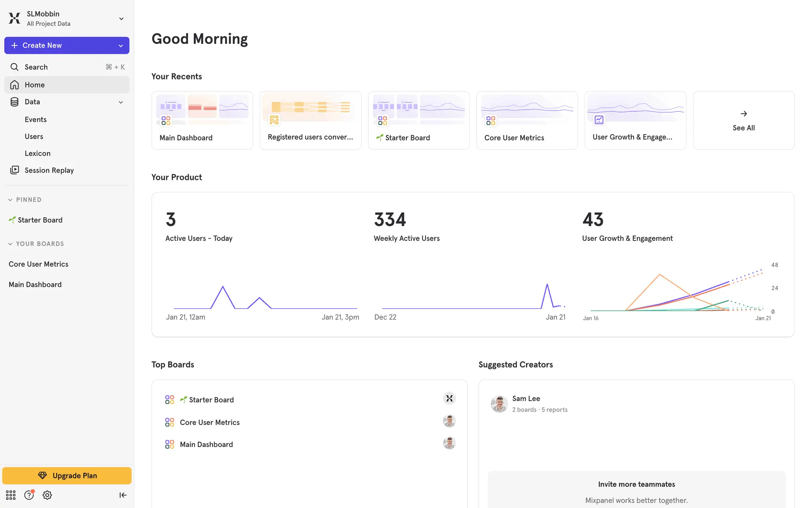Viewport: 812px width, 508px height.
Task: Open the help question mark icon
Action: tap(29, 495)
